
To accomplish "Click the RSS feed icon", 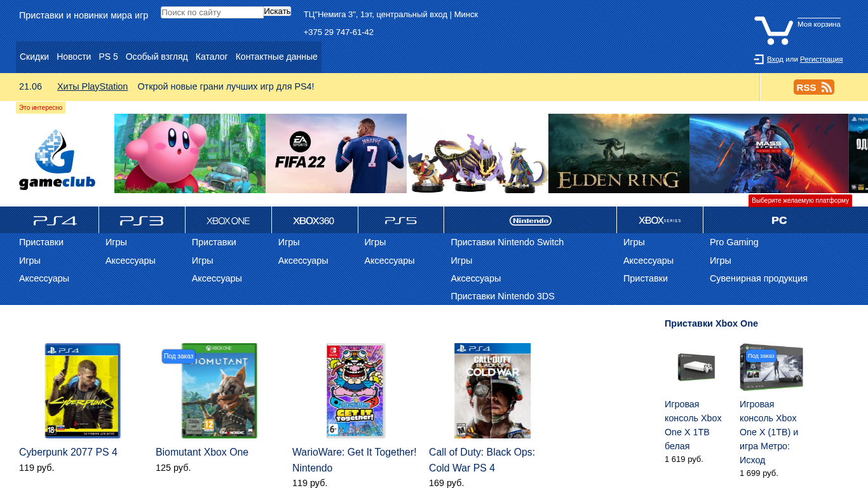I will [813, 87].
